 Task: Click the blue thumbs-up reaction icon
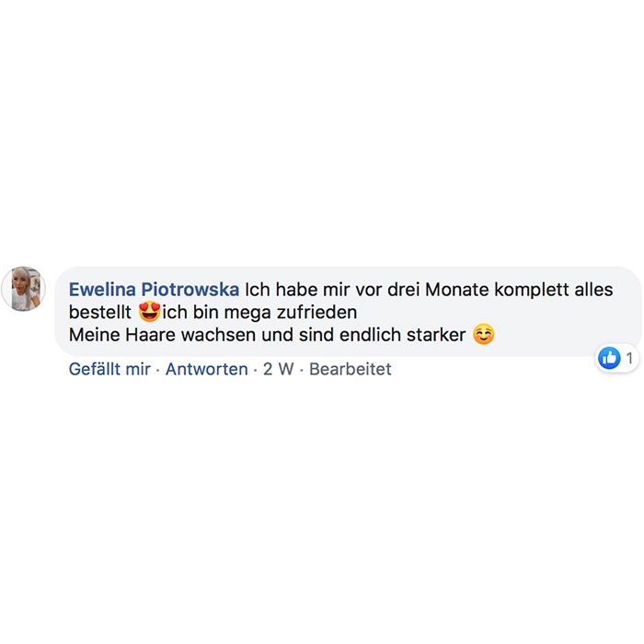[609, 358]
